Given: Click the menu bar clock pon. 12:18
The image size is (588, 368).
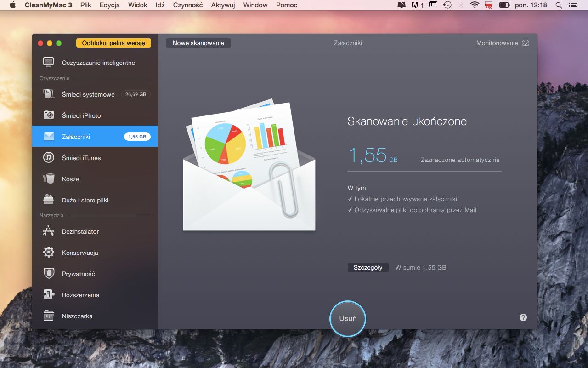Looking at the screenshot, I should coord(532,5).
